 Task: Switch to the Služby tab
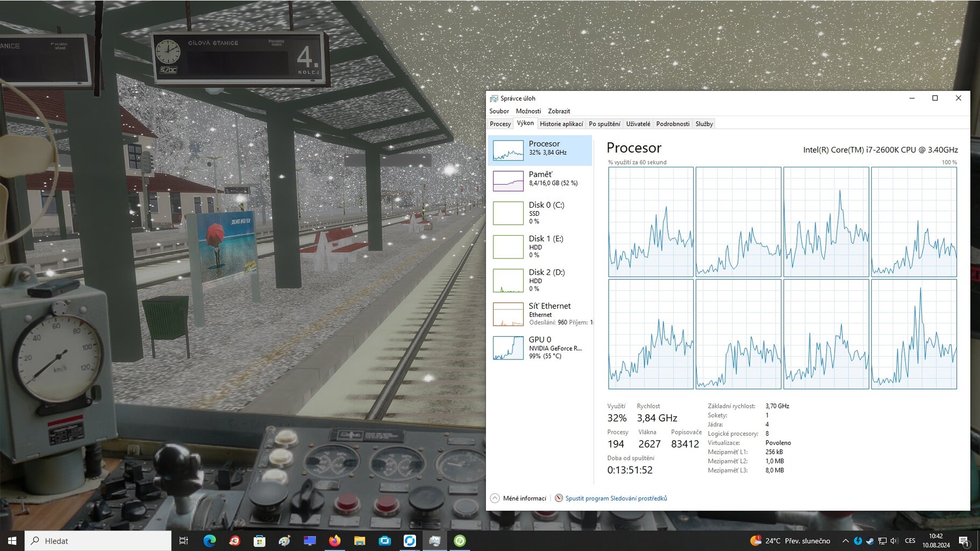(x=704, y=124)
